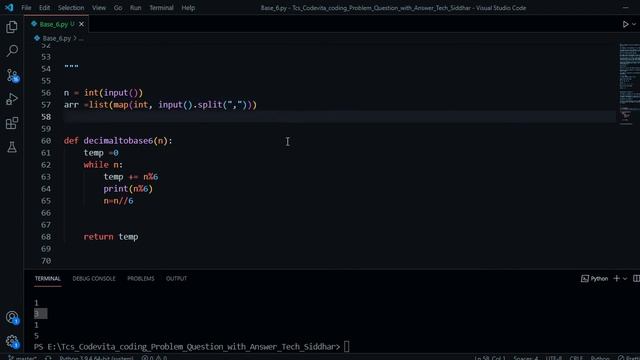The width and height of the screenshot is (640, 360).
Task: Open the Terminal menu
Action: 161,8
